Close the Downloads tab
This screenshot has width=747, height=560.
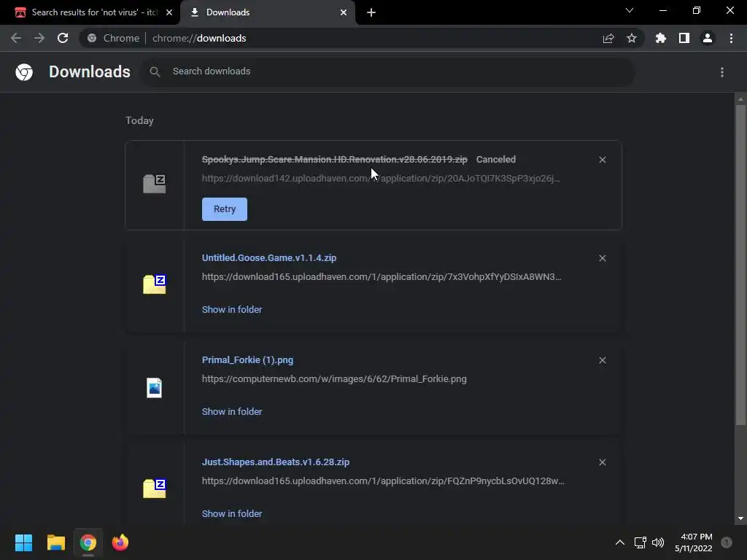pos(344,12)
